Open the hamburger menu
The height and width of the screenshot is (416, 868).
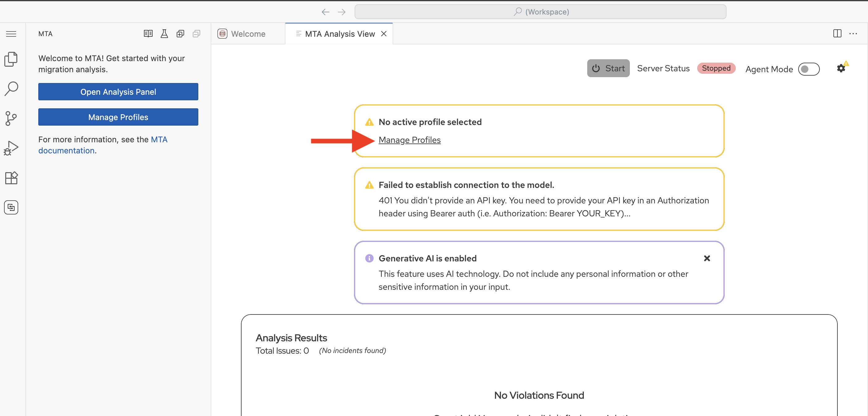point(11,34)
